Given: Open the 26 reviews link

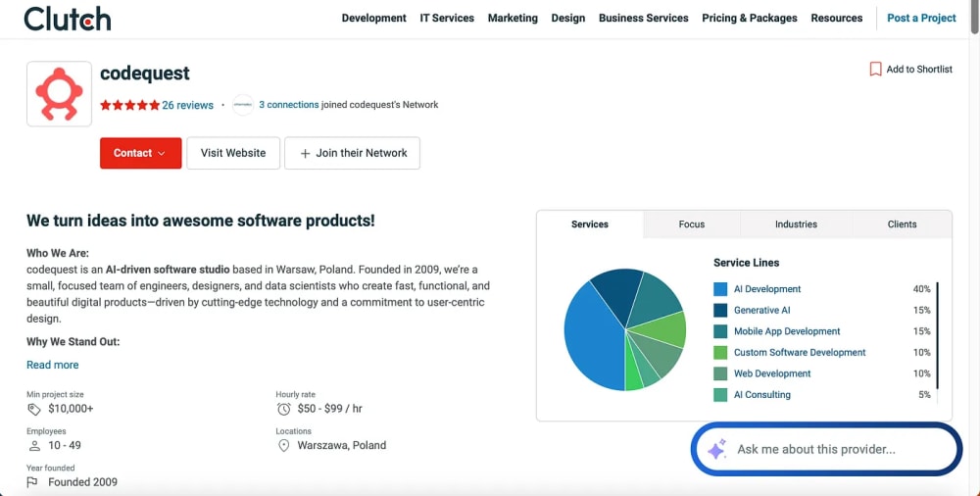Looking at the screenshot, I should click(x=187, y=105).
